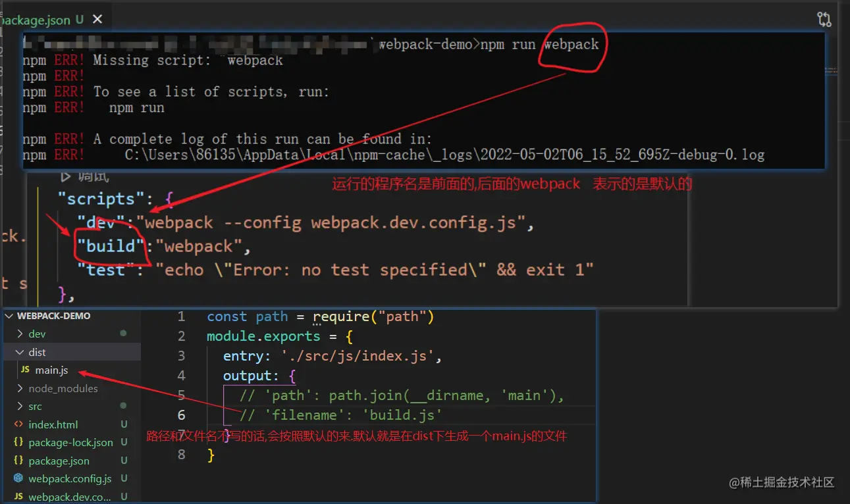Click the modified dot on the src folder row
Image resolution: width=850 pixels, height=504 pixels.
click(123, 406)
